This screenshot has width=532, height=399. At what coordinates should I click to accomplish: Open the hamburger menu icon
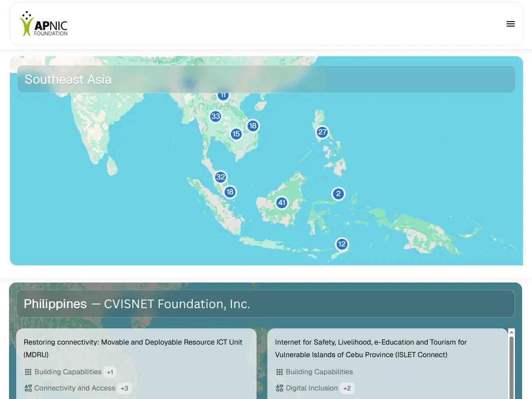point(510,24)
